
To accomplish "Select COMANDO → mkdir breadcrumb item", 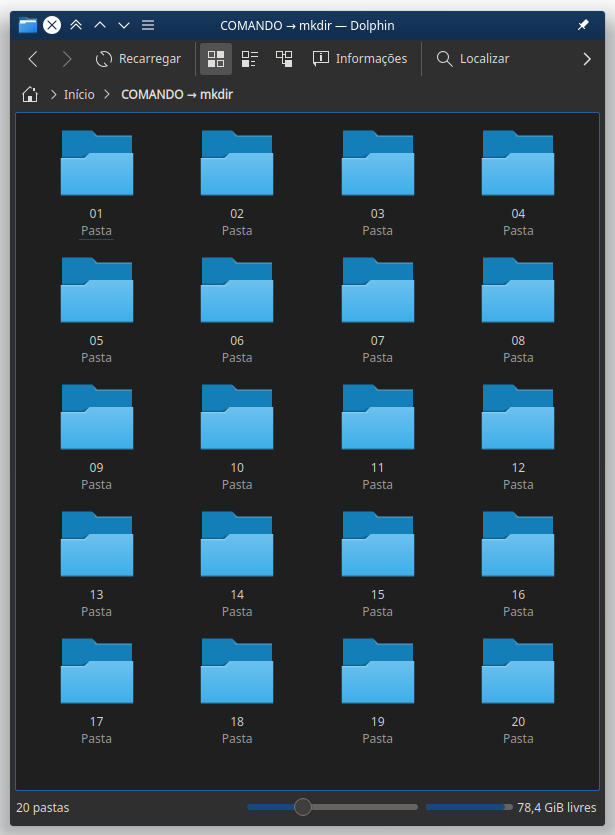I will click(176, 95).
